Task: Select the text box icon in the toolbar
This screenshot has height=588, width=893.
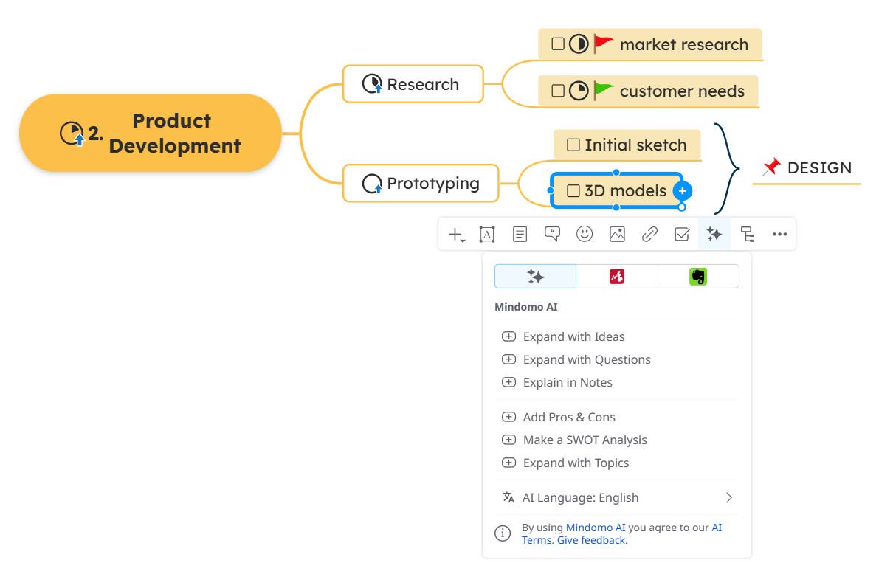Action: click(487, 234)
